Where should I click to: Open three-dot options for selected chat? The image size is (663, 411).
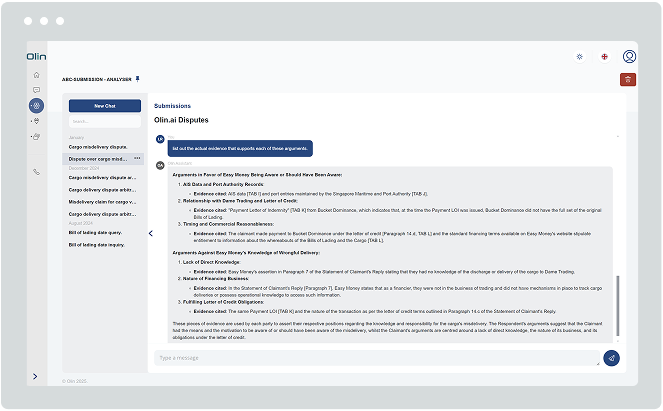137,159
